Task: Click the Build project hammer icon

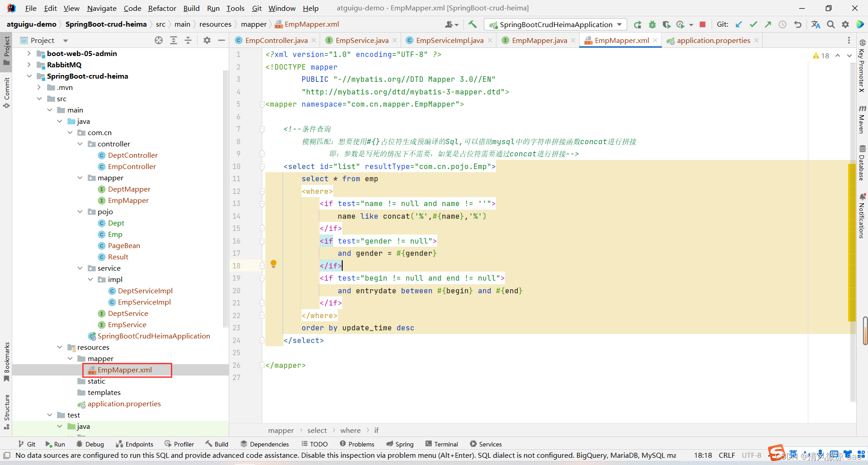Action: click(472, 24)
